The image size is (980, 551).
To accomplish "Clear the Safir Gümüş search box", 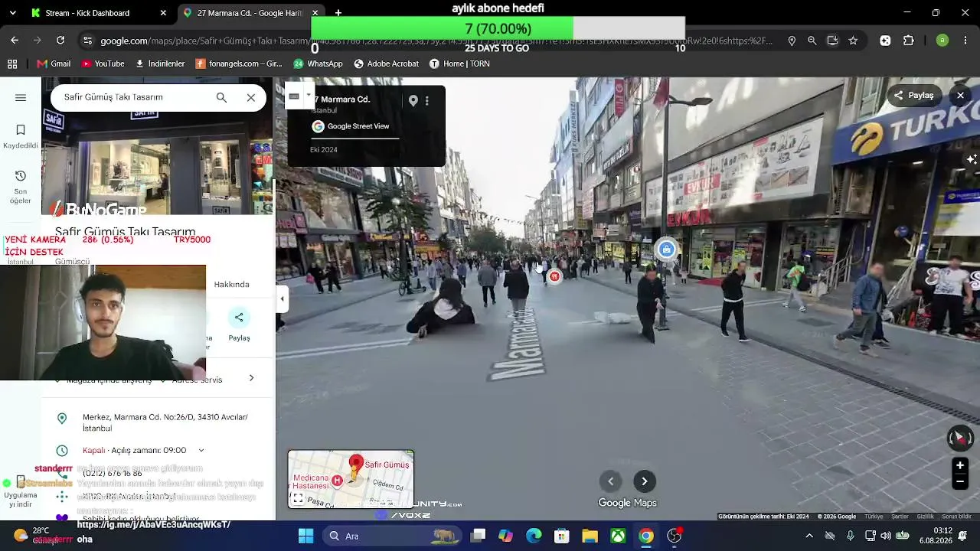I will pyautogui.click(x=251, y=97).
